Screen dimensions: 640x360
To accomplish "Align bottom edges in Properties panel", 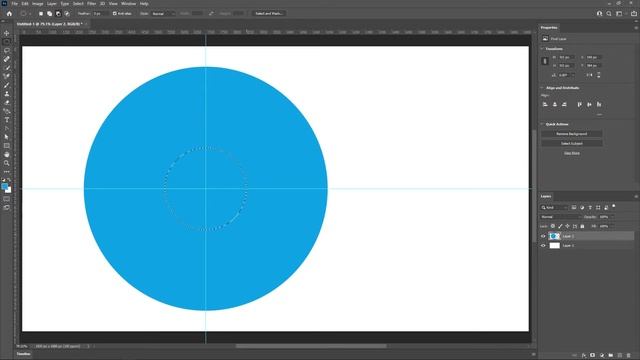I will [599, 104].
